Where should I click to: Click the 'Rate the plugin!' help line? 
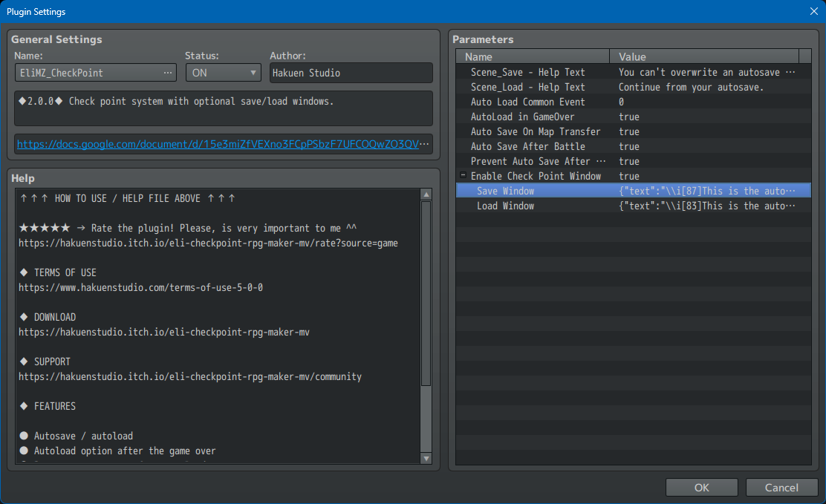click(187, 228)
